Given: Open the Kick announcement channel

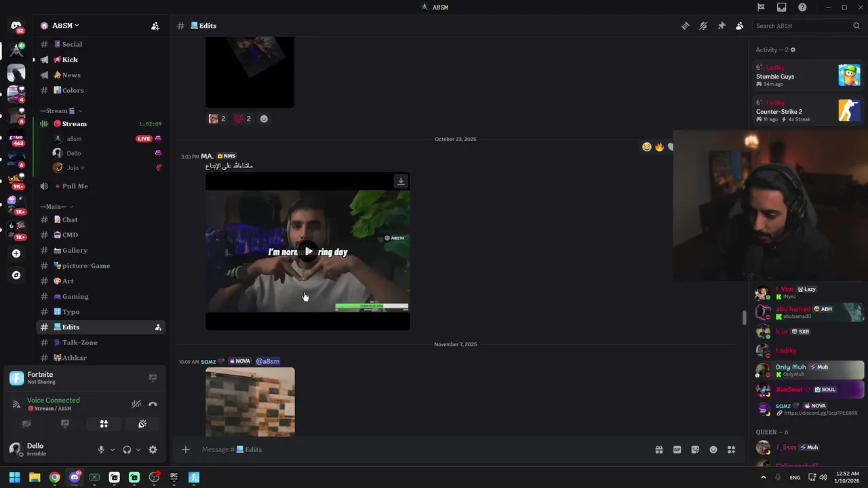Looking at the screenshot, I should tap(100, 60).
